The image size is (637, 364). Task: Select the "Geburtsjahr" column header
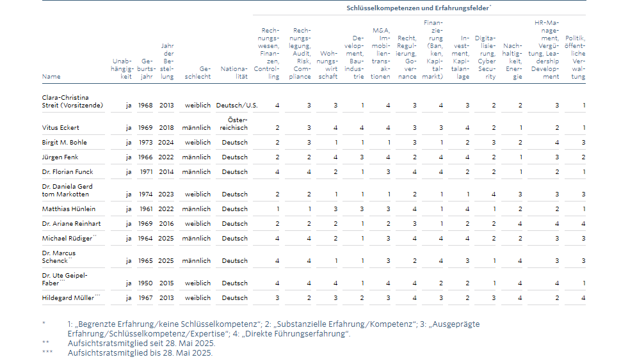[x=147, y=69]
